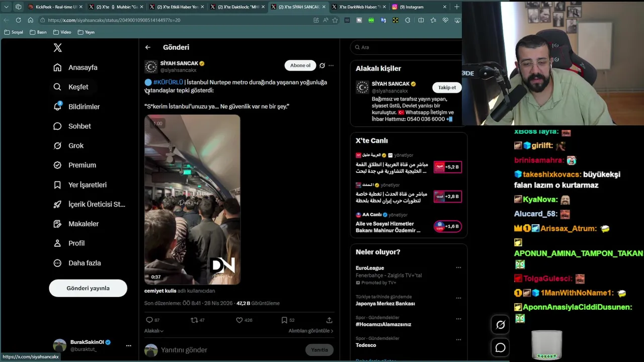The image size is (644, 362).
Task: Reload the page
Action: point(18,20)
